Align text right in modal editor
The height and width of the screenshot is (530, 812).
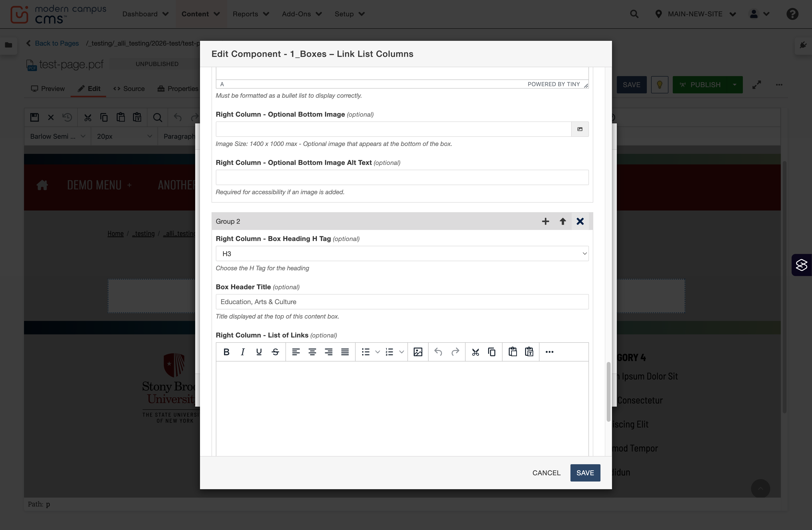(x=328, y=352)
